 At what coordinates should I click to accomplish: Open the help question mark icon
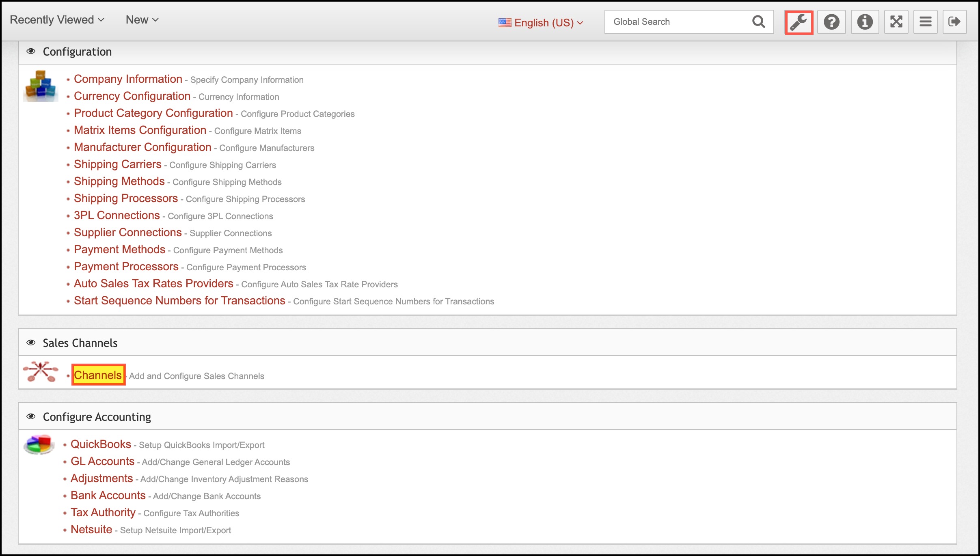pos(831,22)
